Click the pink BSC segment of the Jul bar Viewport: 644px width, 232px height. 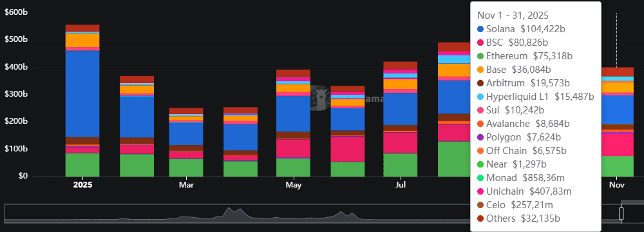click(x=401, y=142)
